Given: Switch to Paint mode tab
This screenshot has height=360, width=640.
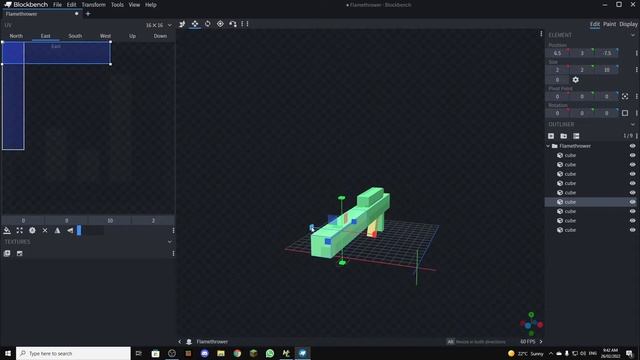Looking at the screenshot, I should (x=609, y=24).
